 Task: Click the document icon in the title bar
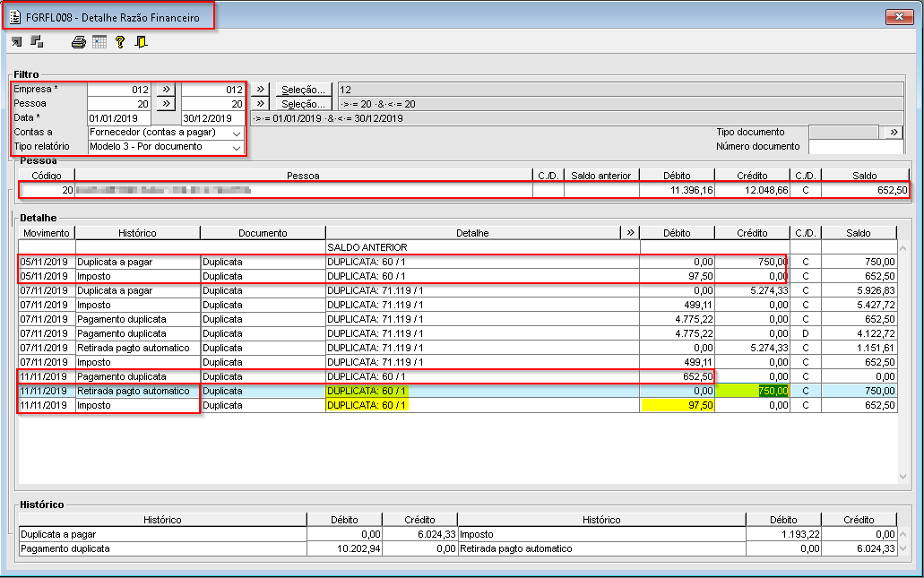coord(16,16)
